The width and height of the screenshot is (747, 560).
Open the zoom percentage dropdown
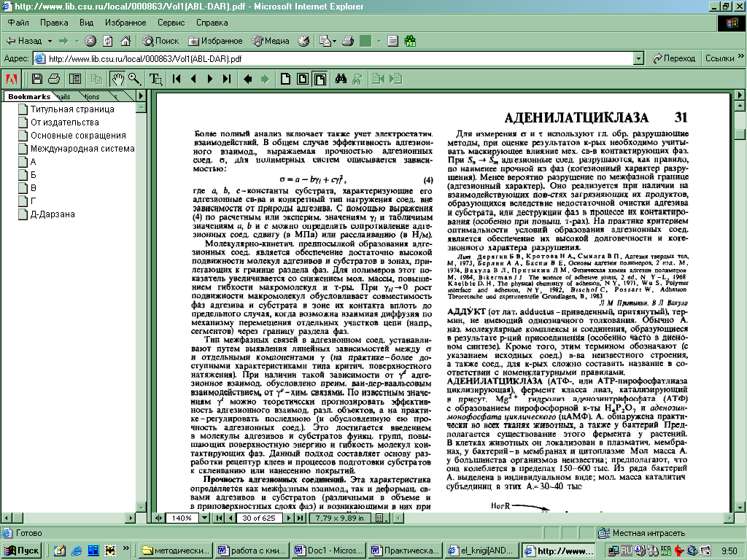[x=204, y=518]
